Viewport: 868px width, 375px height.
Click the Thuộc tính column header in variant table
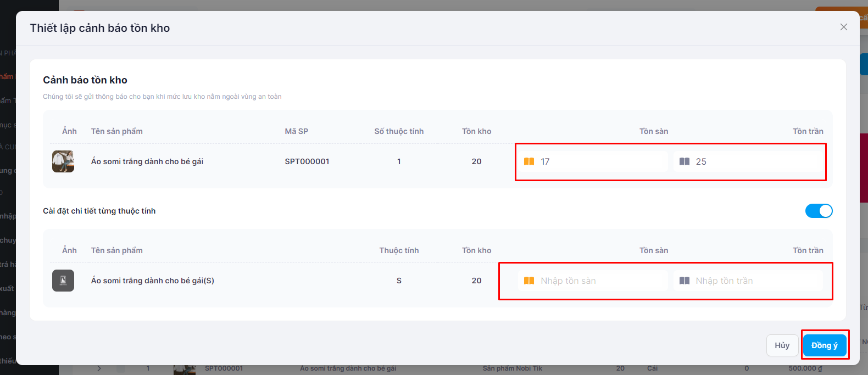pyautogui.click(x=399, y=250)
